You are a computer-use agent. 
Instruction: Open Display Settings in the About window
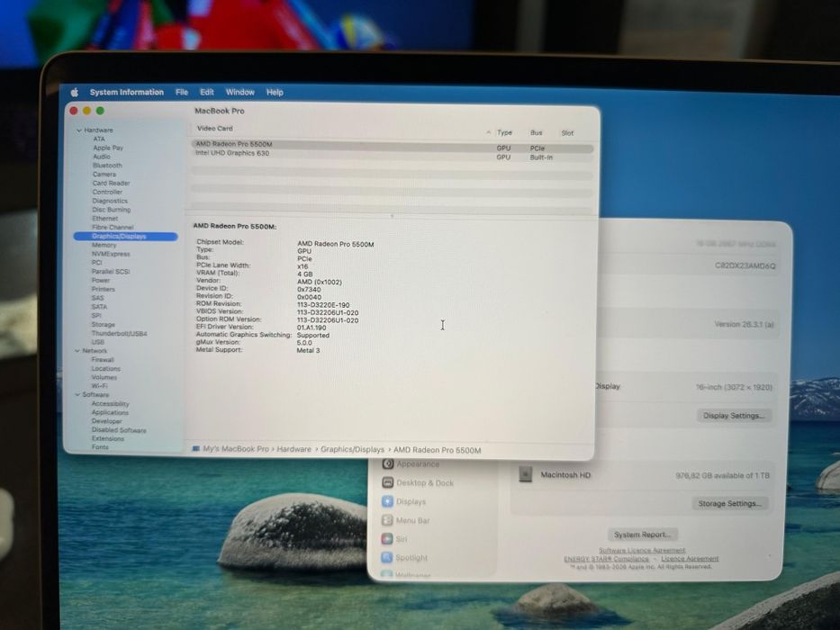[x=734, y=416]
